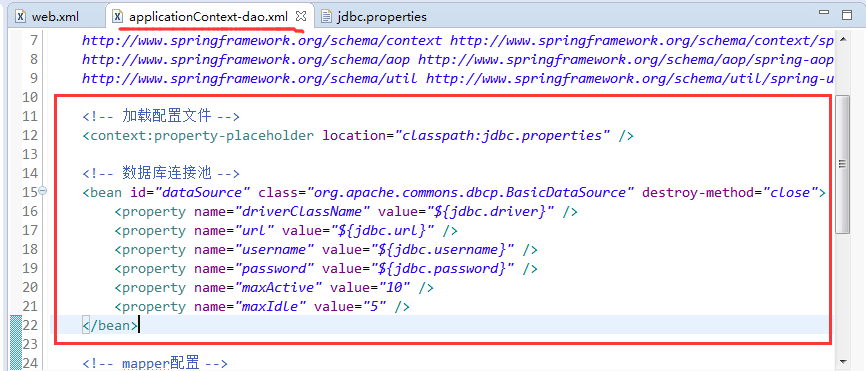Minimize the editor area
Image resolution: width=866 pixels, height=371 pixels.
pyautogui.click(x=825, y=13)
